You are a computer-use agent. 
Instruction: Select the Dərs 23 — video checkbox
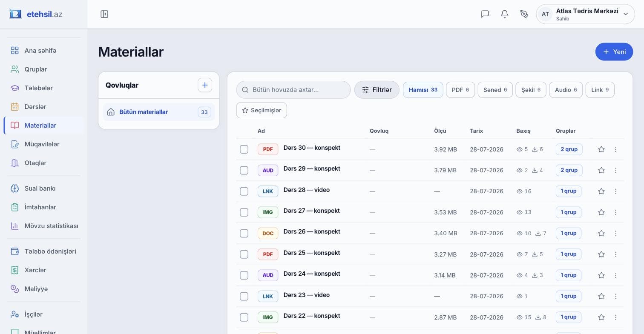244,296
